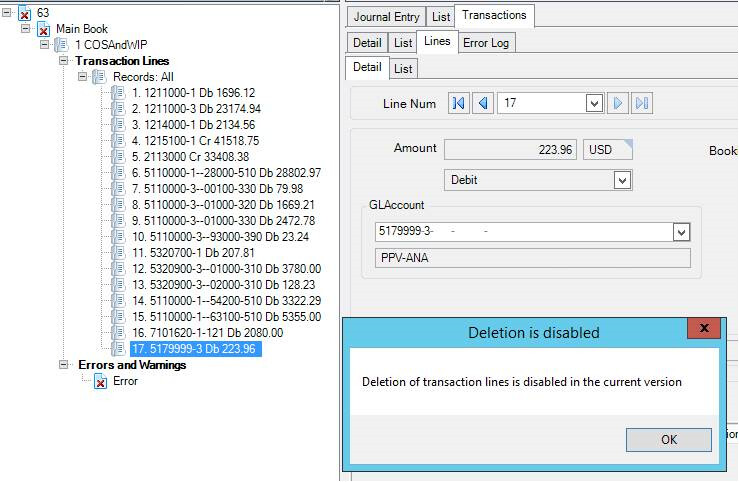Viewport: 739px width, 482px height.
Task: Collapse the Records: All node
Action: (82, 76)
